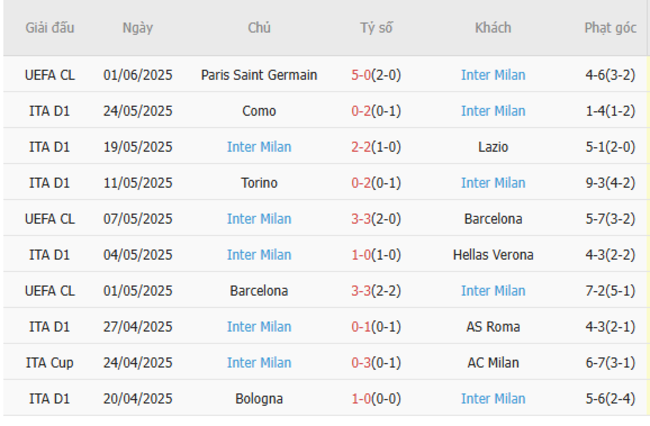Open the Torino home team
The height and width of the screenshot is (426, 650).
259,183
